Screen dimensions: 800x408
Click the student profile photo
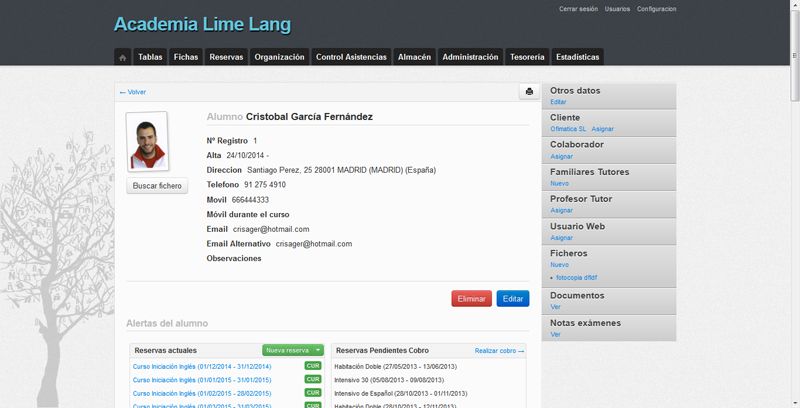coord(146,141)
